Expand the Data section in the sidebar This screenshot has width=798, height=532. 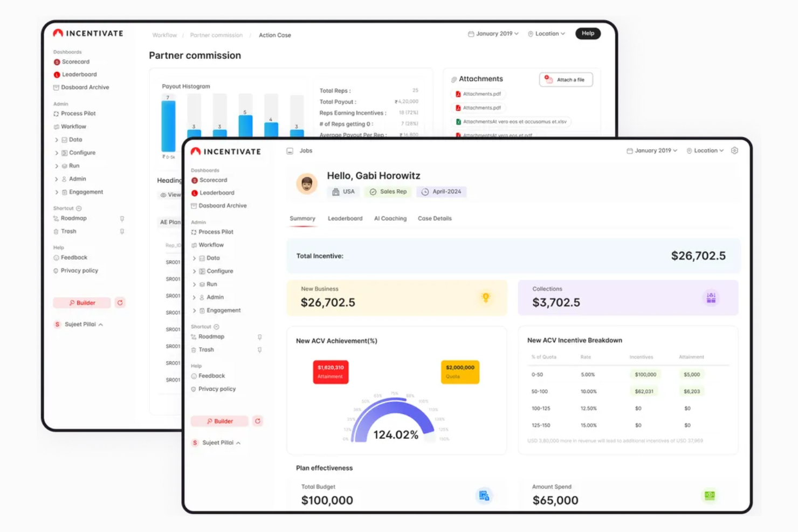click(195, 258)
